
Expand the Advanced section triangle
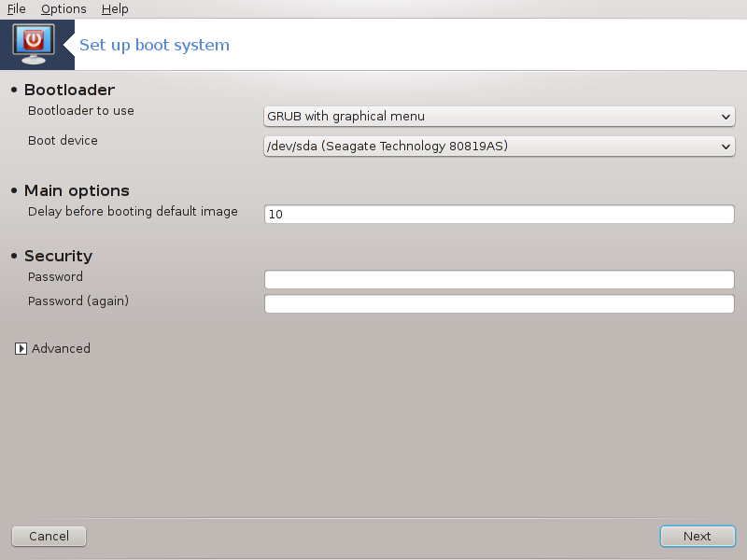point(21,348)
